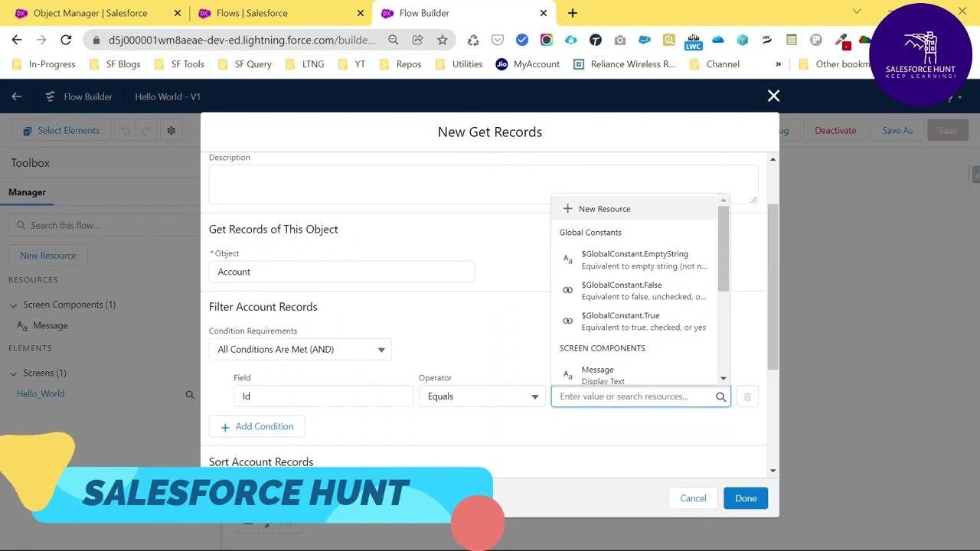The width and height of the screenshot is (980, 551).
Task: Choose $GlobalConstant.True from resource list
Action: pos(634,321)
